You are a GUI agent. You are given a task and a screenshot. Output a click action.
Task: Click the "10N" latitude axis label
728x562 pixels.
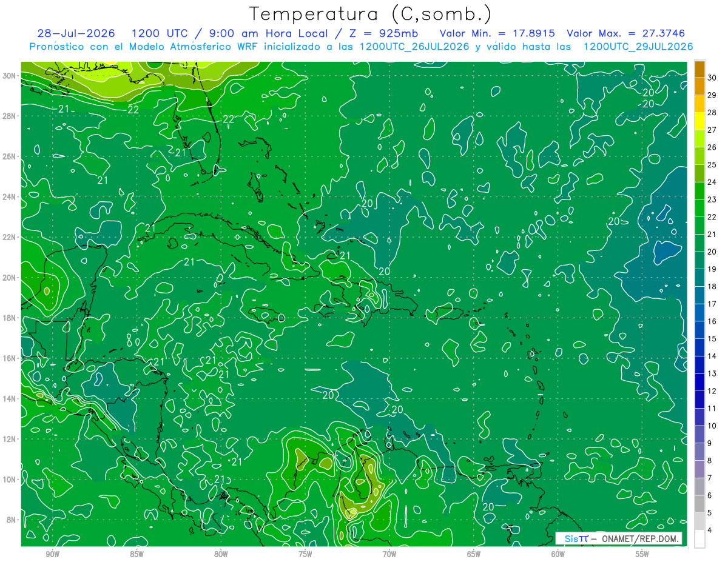click(x=10, y=480)
